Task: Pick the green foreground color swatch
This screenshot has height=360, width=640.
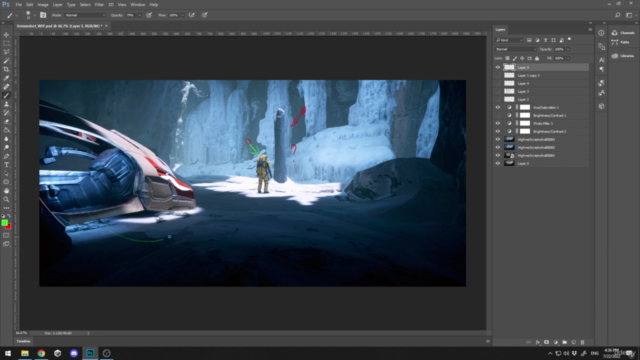Action: (x=4, y=222)
